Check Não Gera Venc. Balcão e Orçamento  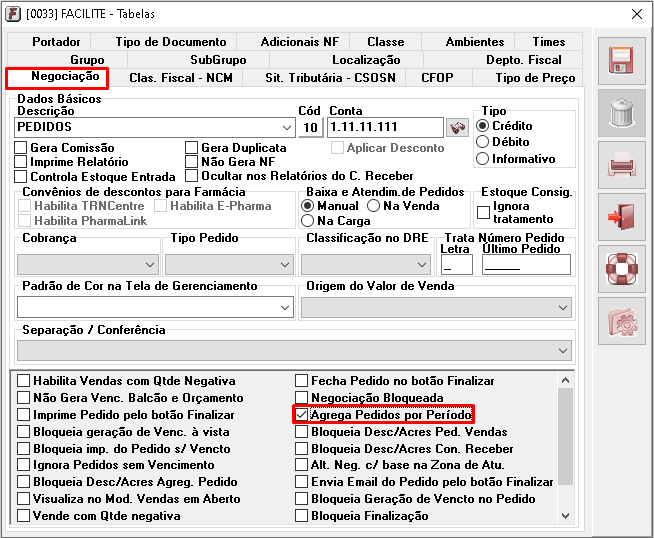(23, 397)
